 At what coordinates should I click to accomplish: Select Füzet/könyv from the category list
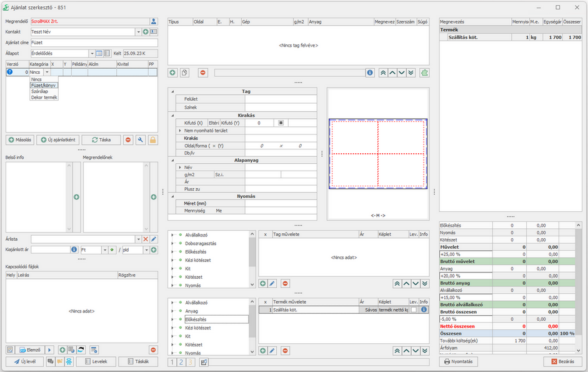pos(43,85)
